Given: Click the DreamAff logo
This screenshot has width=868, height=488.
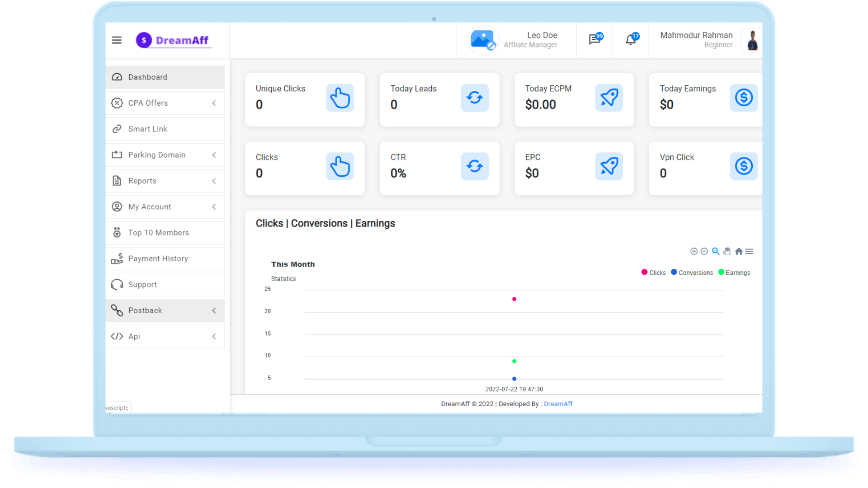Looking at the screenshot, I should point(173,40).
